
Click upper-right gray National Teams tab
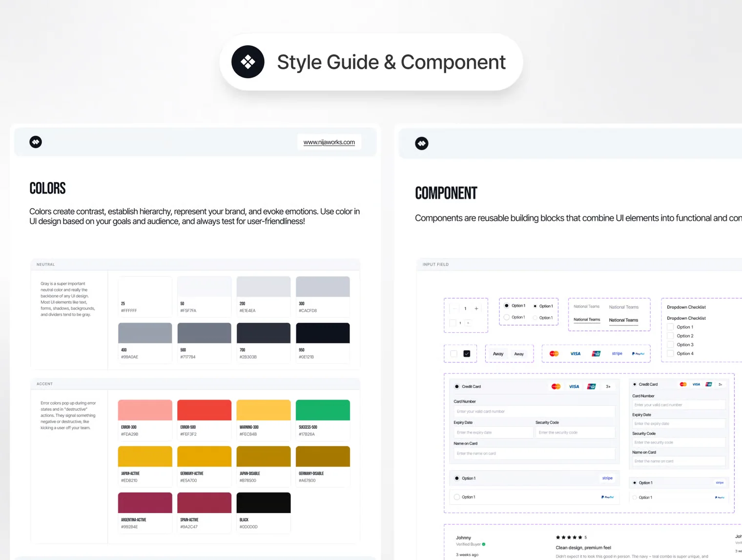[x=623, y=307]
